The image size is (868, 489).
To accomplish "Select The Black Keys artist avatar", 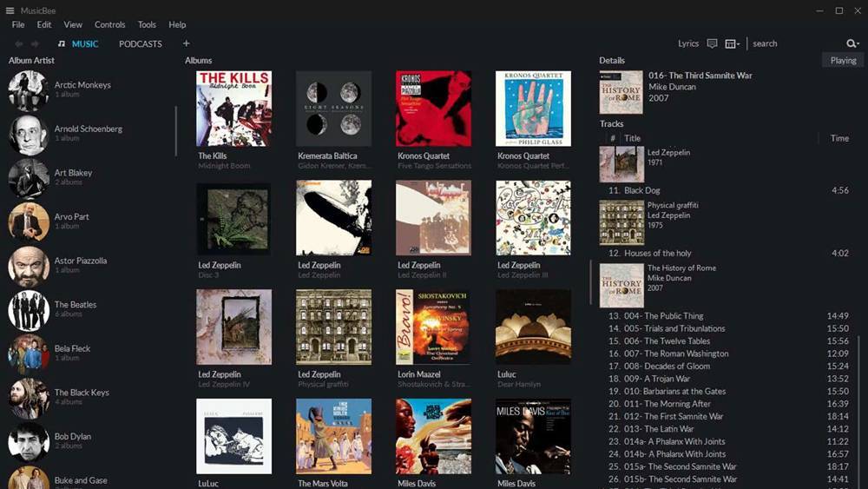I will (29, 398).
